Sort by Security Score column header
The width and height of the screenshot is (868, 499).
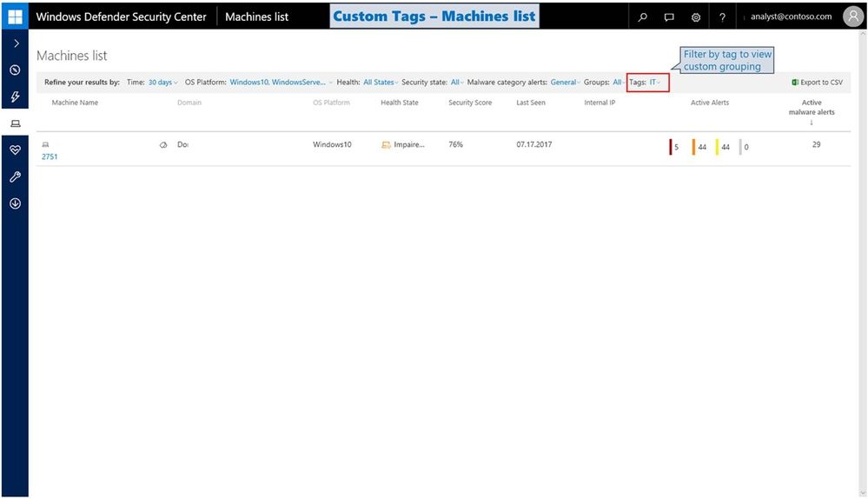[470, 103]
